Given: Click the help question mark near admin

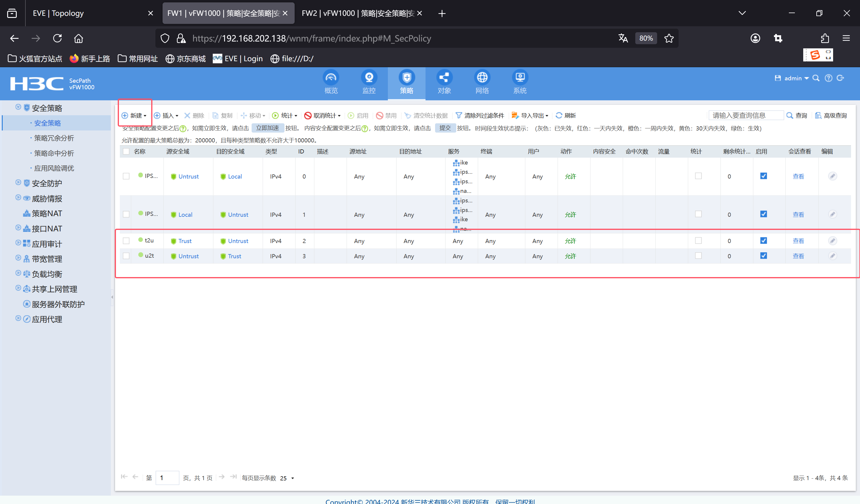Looking at the screenshot, I should point(828,78).
